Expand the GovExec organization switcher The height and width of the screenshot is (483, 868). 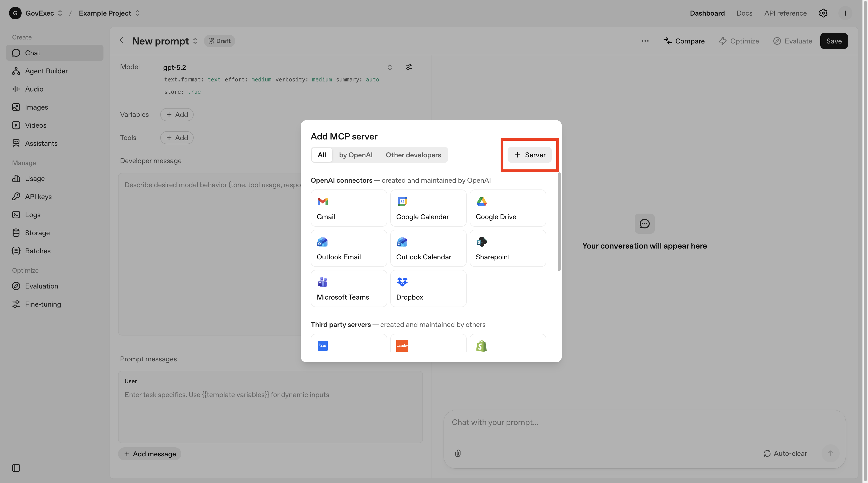tap(44, 13)
